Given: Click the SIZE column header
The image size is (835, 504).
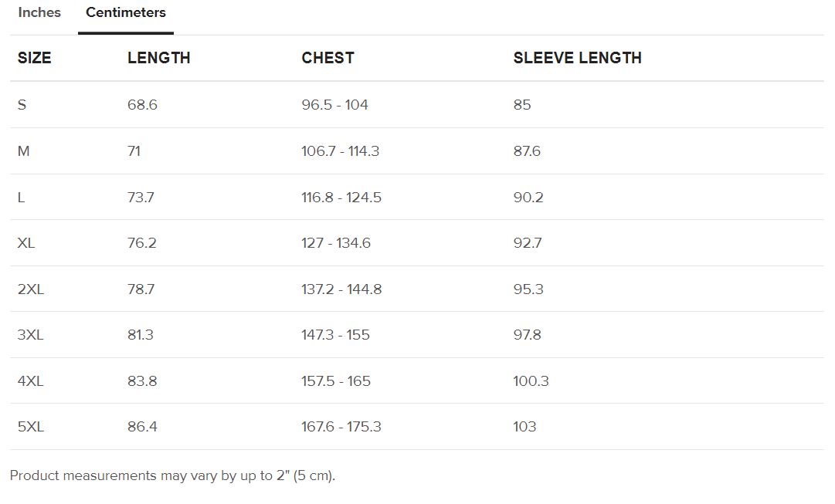Looking at the screenshot, I should pyautogui.click(x=35, y=57).
